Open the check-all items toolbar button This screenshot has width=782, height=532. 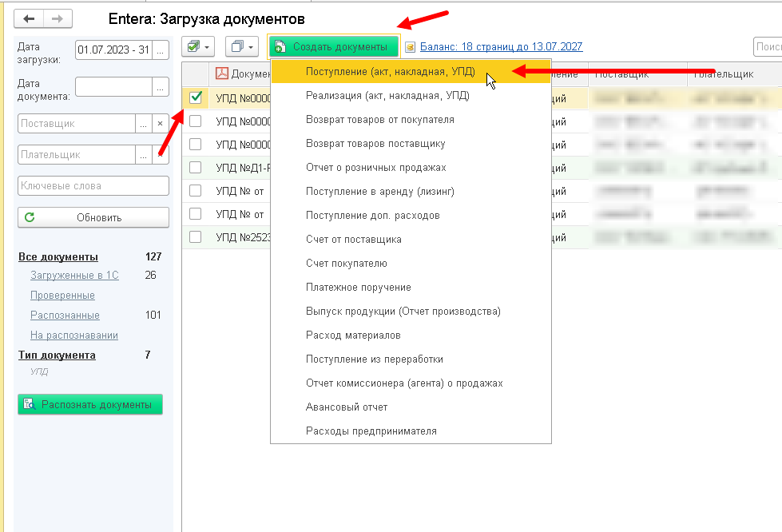click(198, 47)
